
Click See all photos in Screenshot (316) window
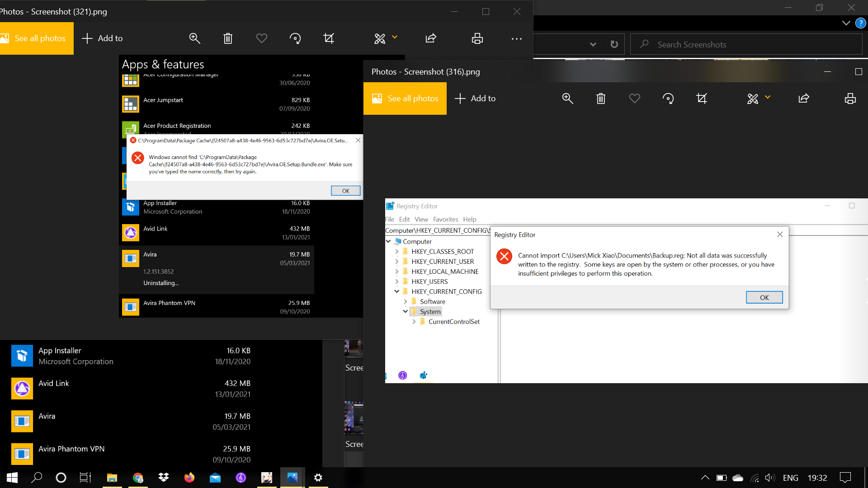click(x=405, y=99)
